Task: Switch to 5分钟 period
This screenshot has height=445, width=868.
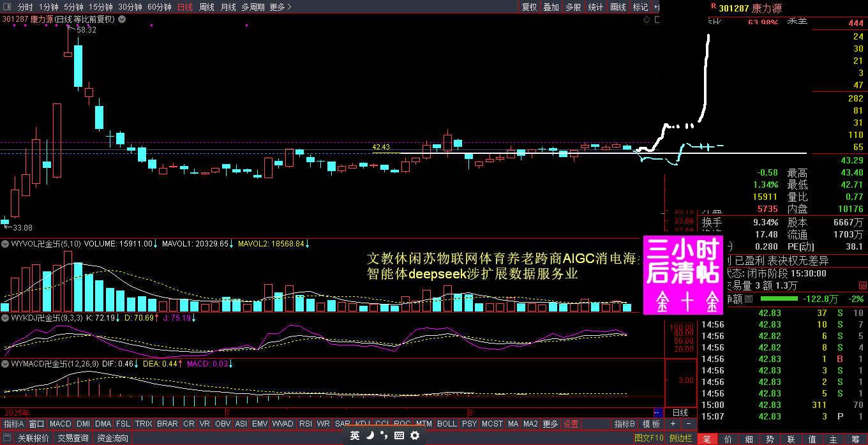Action: (73, 7)
